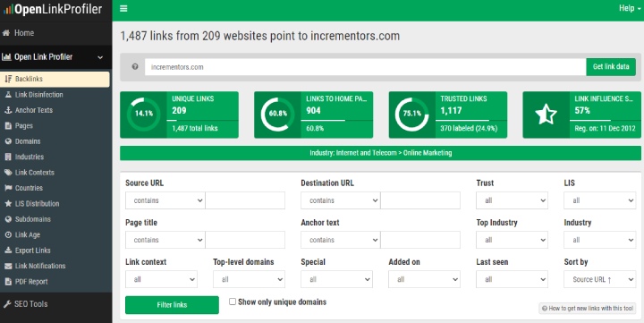Click the Source URL text field
This screenshot has height=323, width=644.
pos(245,200)
